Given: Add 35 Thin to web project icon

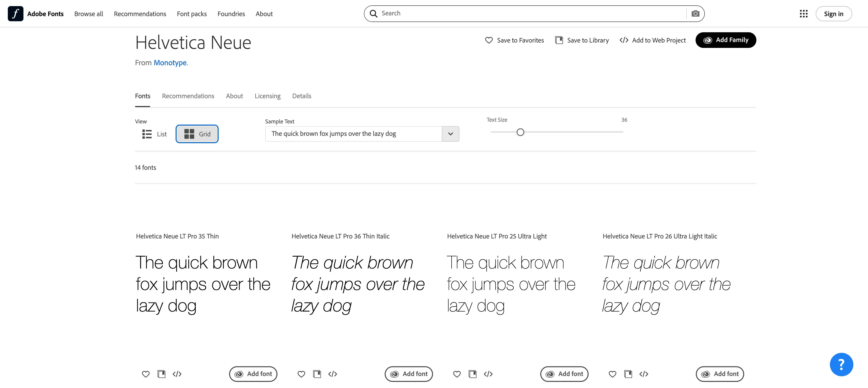Looking at the screenshot, I should pyautogui.click(x=177, y=374).
